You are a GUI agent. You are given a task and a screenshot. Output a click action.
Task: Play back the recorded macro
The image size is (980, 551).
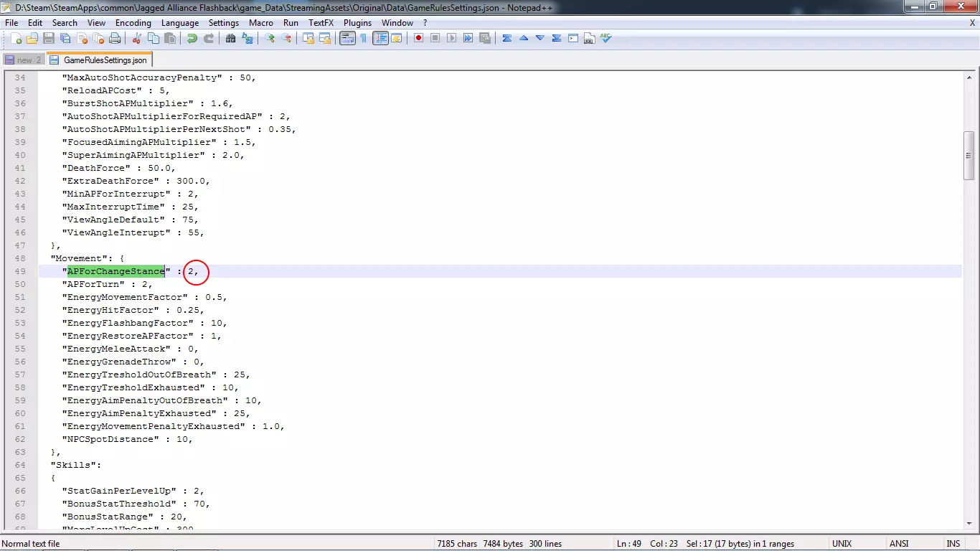(x=451, y=38)
